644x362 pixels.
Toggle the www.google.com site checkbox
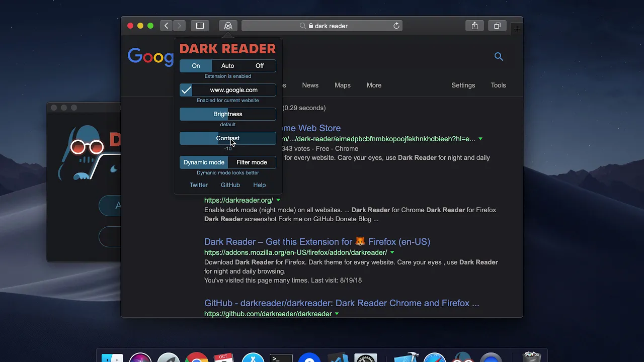point(186,90)
